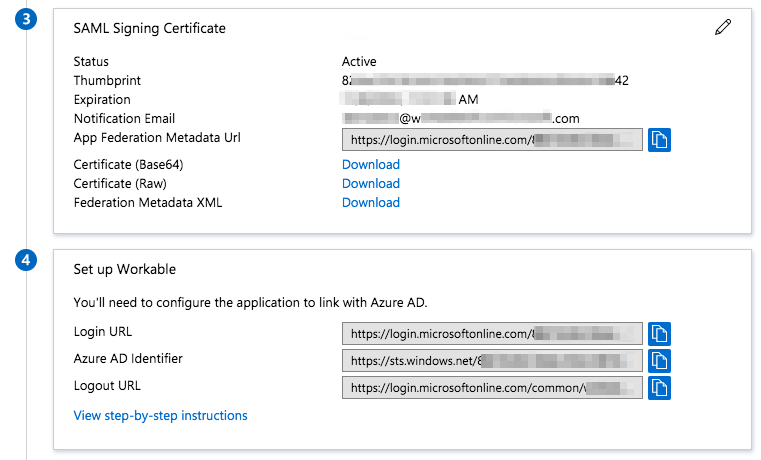
Task: Copy the Login URL to clipboard
Action: (659, 334)
